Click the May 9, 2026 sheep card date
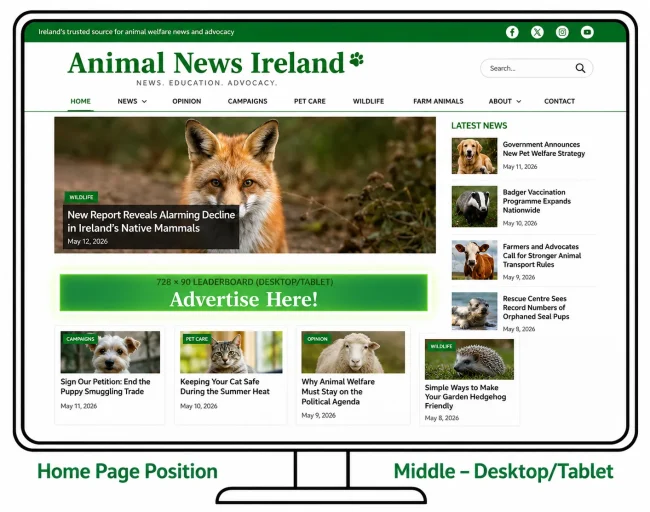This screenshot has height=512, width=650. coord(318,415)
